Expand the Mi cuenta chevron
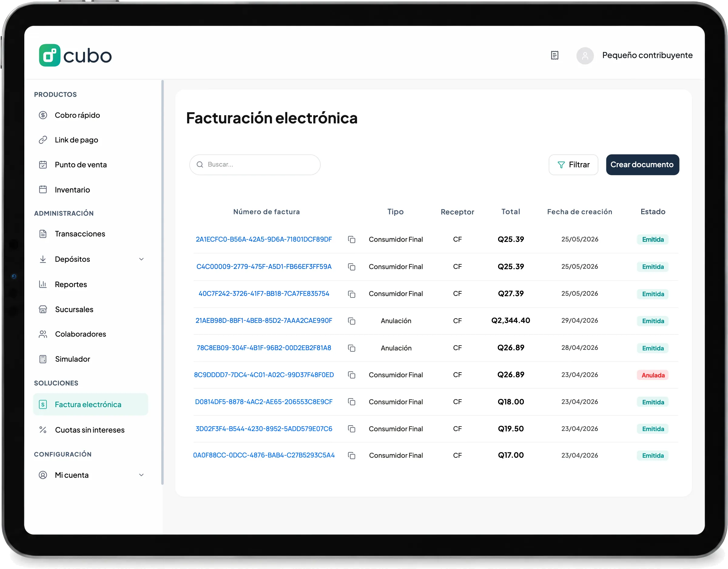 click(141, 475)
